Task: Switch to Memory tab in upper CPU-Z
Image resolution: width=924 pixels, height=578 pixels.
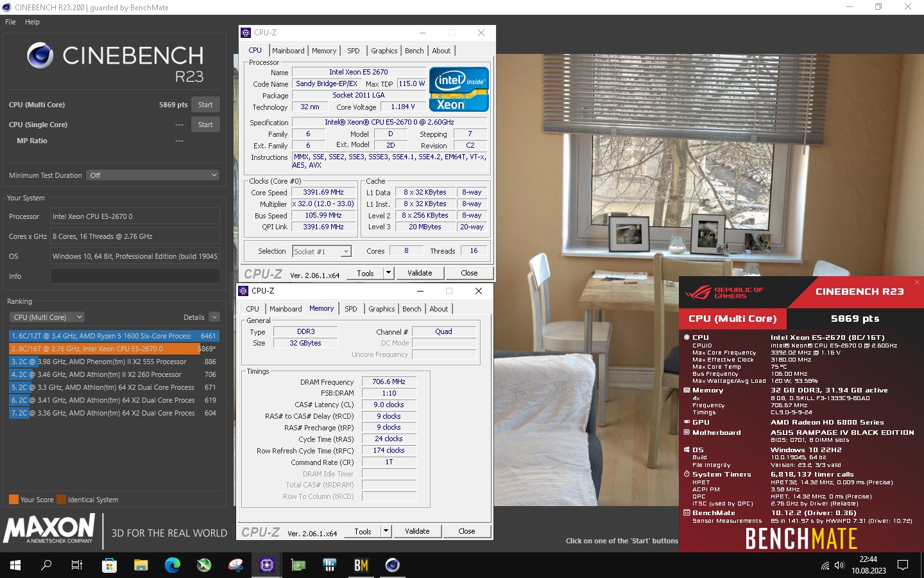Action: point(324,51)
